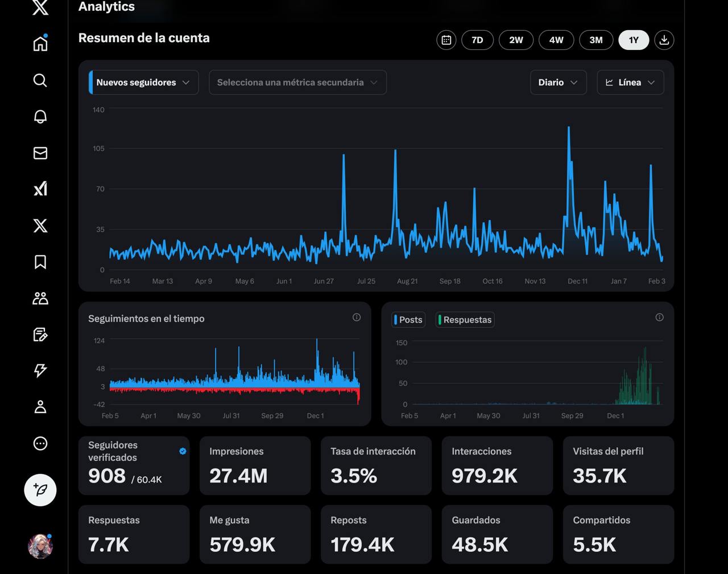
Task: Open account avatar menu
Action: tap(40, 546)
